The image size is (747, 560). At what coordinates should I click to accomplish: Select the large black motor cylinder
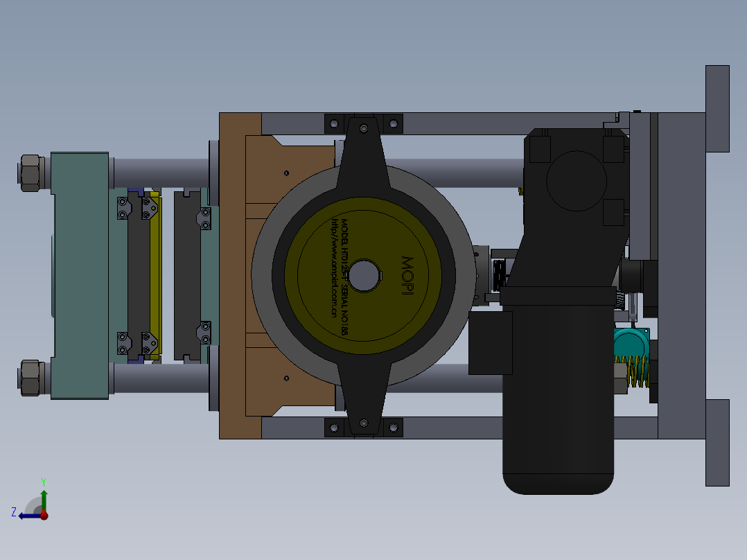(x=558, y=391)
